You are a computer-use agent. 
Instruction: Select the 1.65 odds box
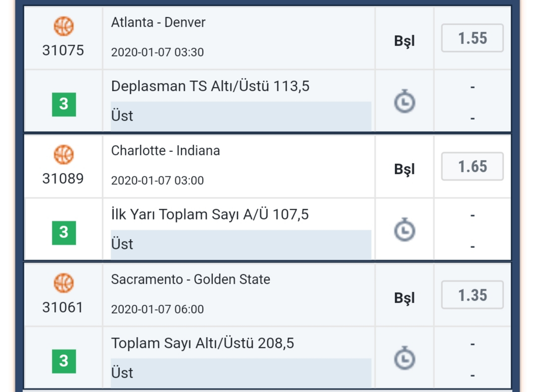(472, 166)
